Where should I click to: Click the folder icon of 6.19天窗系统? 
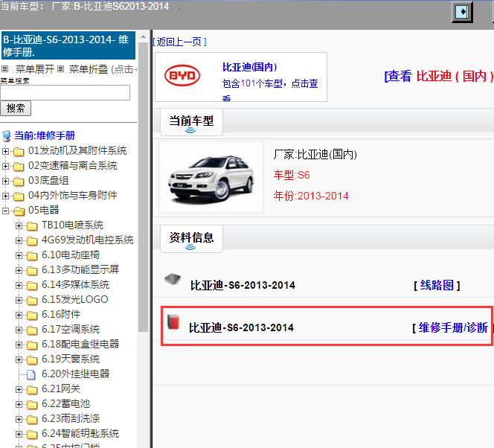(32, 359)
